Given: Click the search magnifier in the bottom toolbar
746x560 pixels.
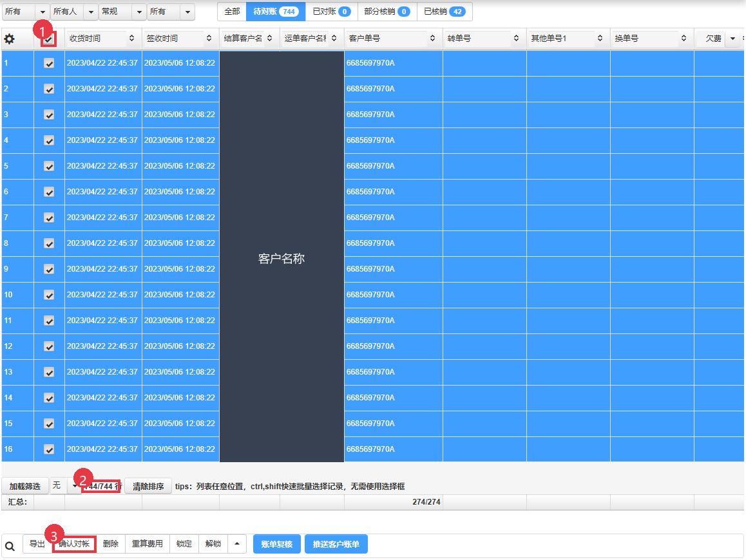Looking at the screenshot, I should [x=10, y=546].
